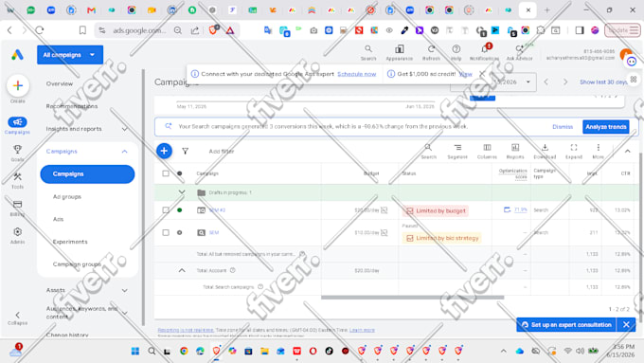Open the More three-dots menu

coord(598,147)
